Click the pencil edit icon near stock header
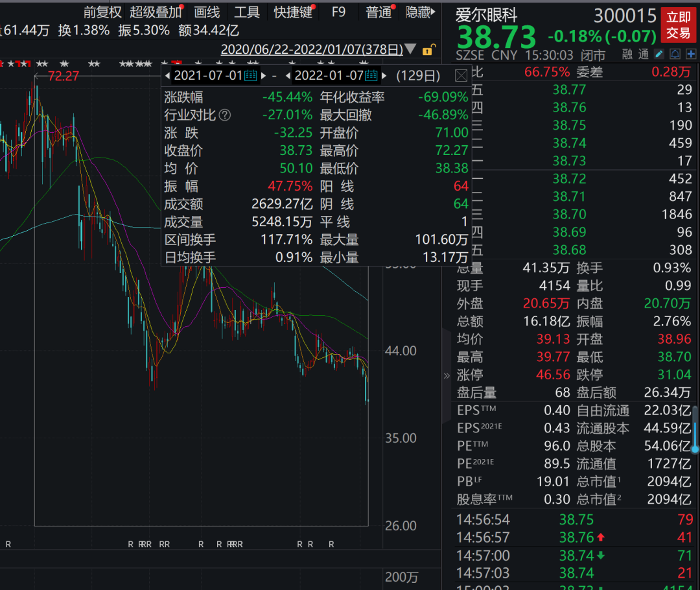 (659, 54)
